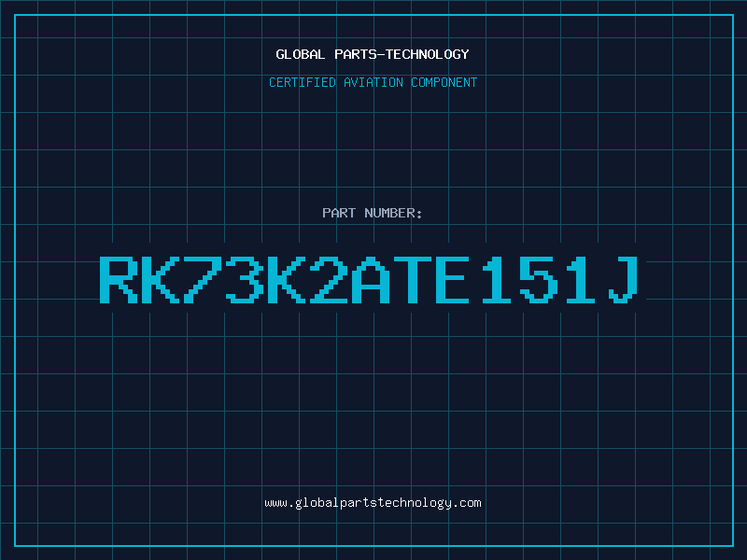The image size is (747, 560).
Task: Click the letter A in the part number
Action: tap(372, 280)
